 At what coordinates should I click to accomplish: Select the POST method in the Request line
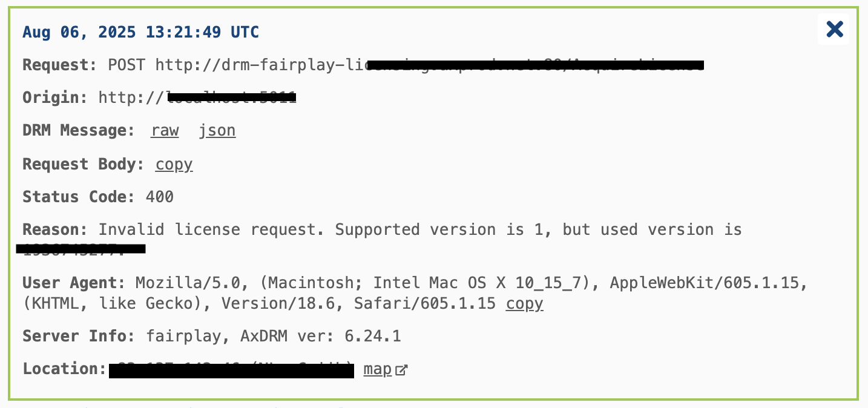(x=126, y=65)
